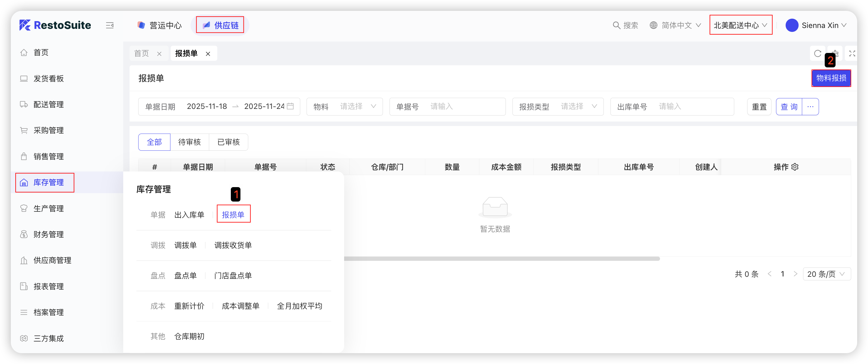The image size is (868, 364).
Task: Click the 物料报损 button
Action: tap(831, 78)
